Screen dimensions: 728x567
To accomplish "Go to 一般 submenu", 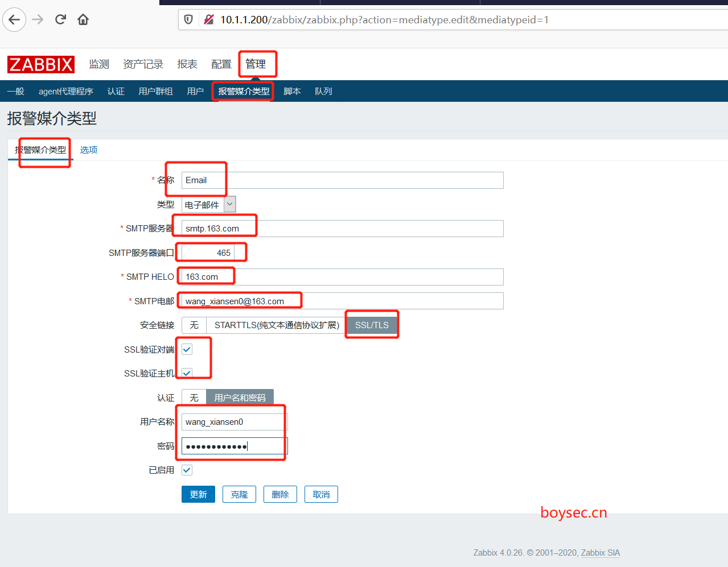I will tap(16, 91).
